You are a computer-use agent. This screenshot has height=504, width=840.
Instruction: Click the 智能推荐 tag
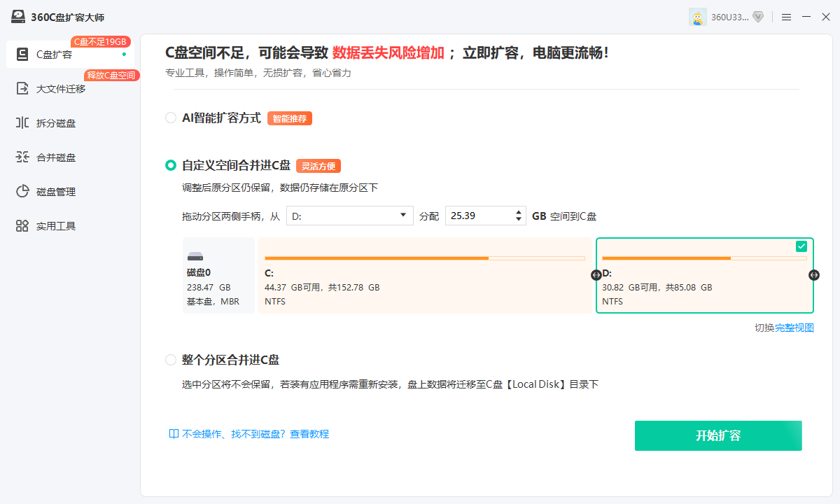click(290, 118)
